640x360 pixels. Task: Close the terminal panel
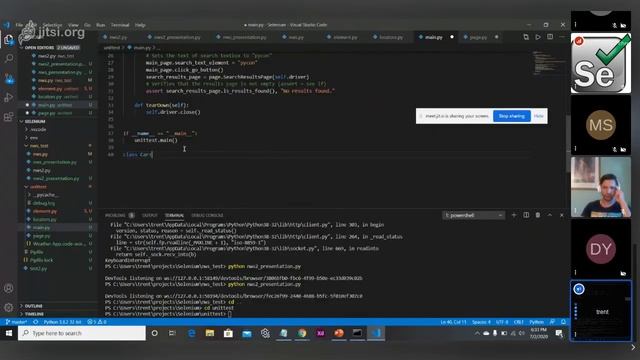(562, 215)
